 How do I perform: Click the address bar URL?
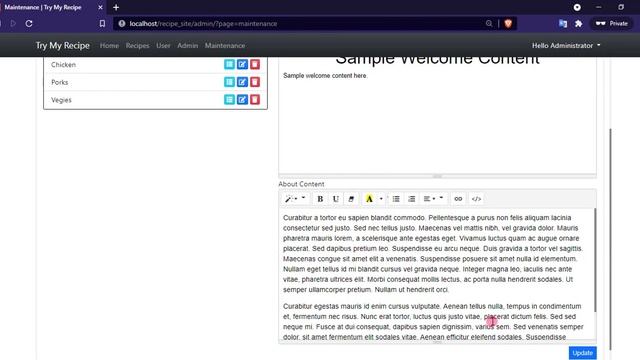203,24
